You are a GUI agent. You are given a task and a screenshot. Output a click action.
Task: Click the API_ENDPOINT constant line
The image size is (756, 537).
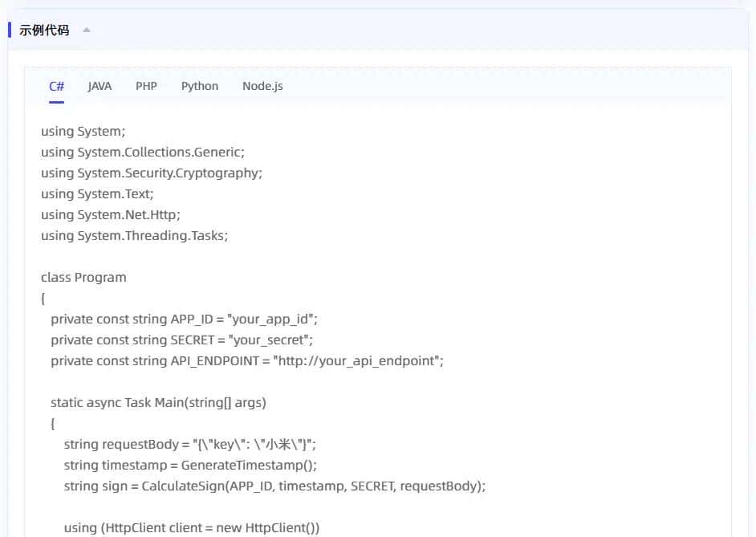246,360
